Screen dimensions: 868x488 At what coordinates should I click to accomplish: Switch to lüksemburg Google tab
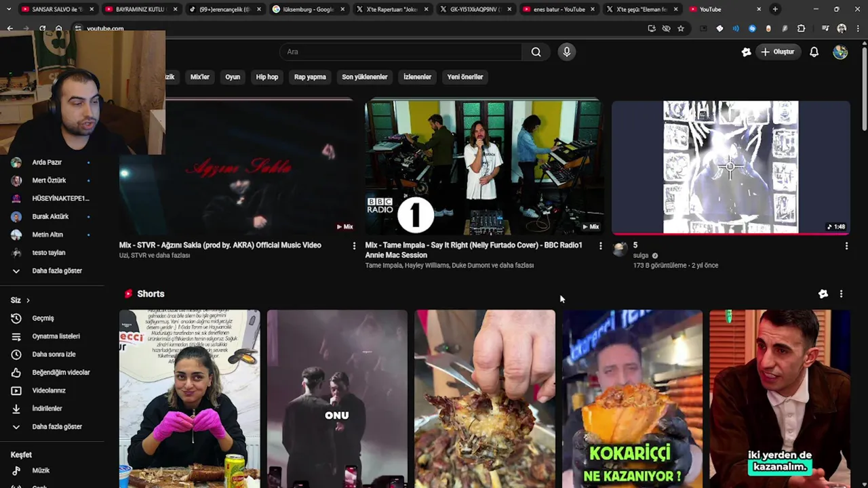[x=308, y=9]
